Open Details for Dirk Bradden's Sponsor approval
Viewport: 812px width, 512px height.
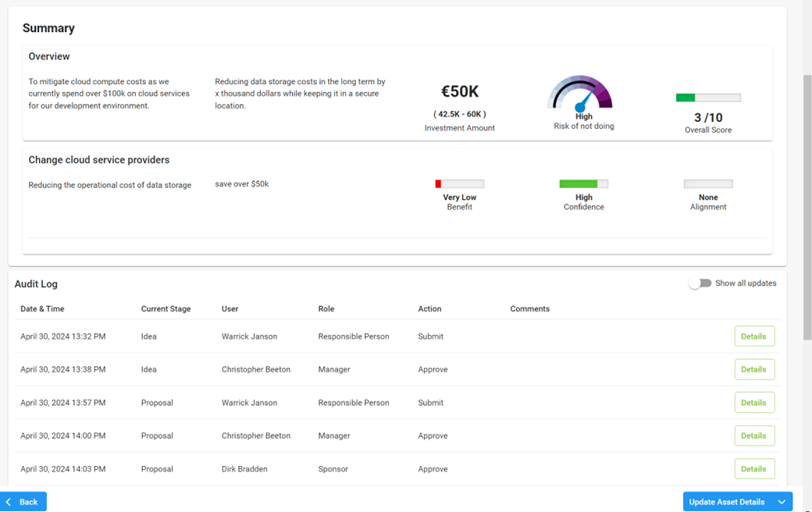(x=754, y=468)
